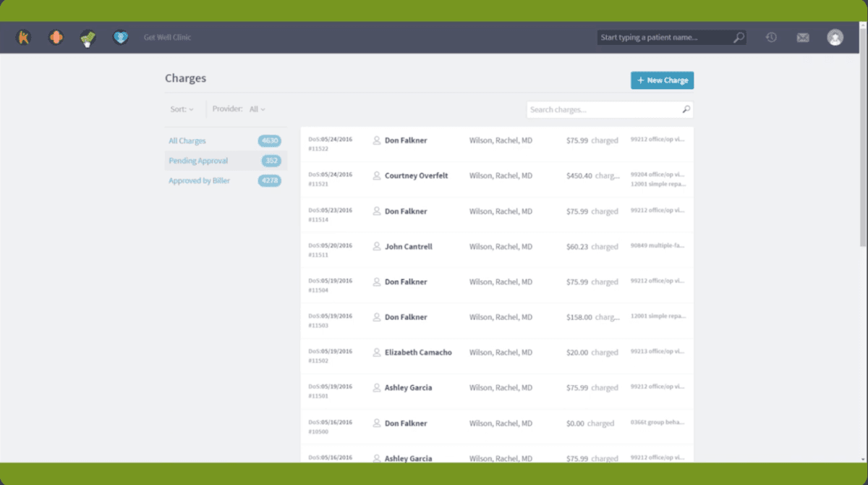Open the Provider All dropdown
The height and width of the screenshot is (485, 868).
click(257, 109)
